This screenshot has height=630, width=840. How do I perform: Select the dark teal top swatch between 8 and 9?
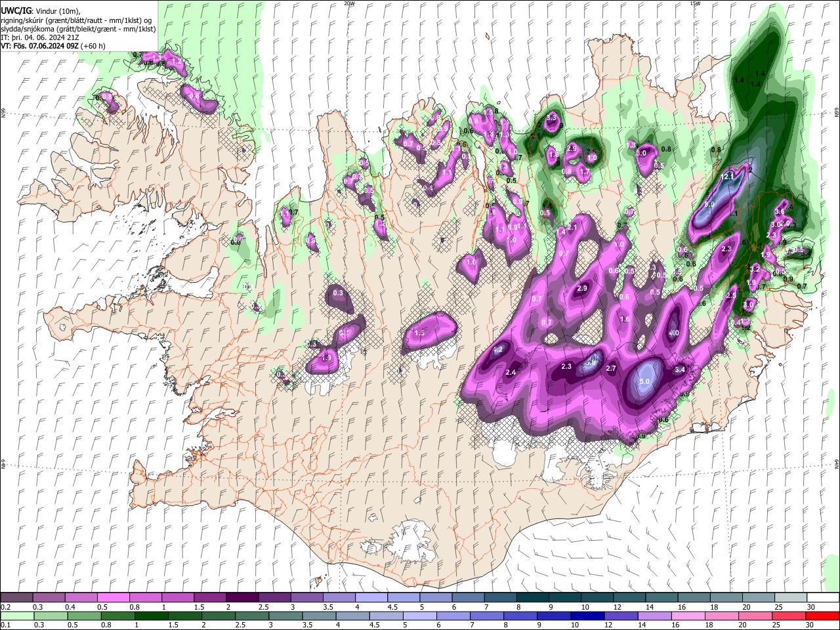(x=532, y=597)
